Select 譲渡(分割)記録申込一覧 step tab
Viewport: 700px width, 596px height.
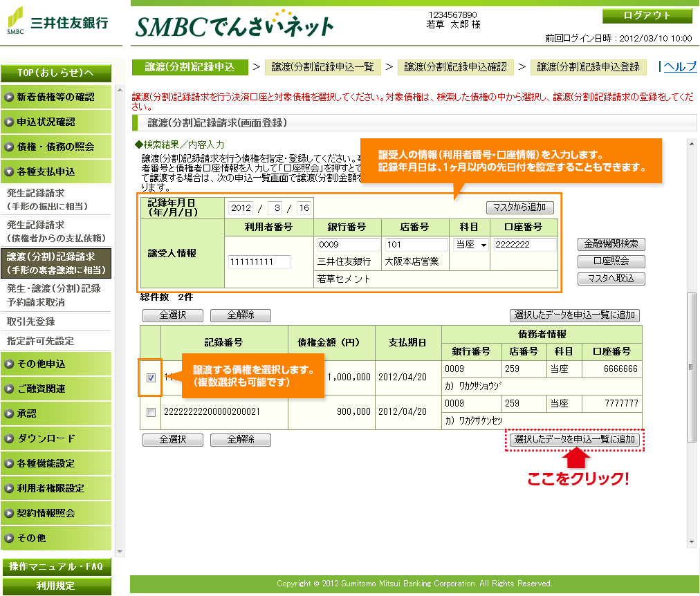point(323,67)
